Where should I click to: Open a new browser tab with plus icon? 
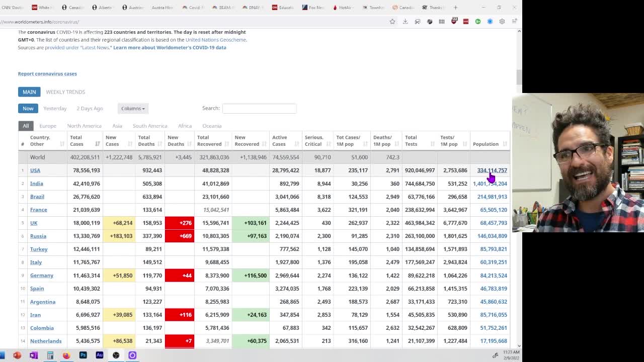coord(455,8)
